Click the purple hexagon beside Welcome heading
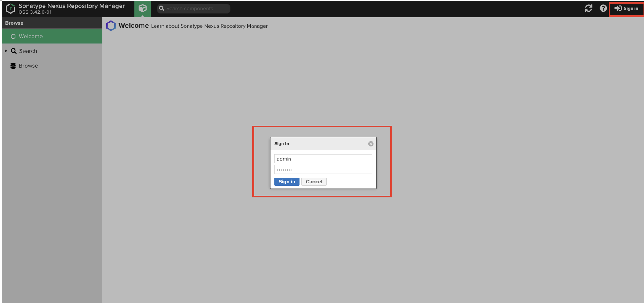This screenshot has height=304, width=644. [x=111, y=26]
